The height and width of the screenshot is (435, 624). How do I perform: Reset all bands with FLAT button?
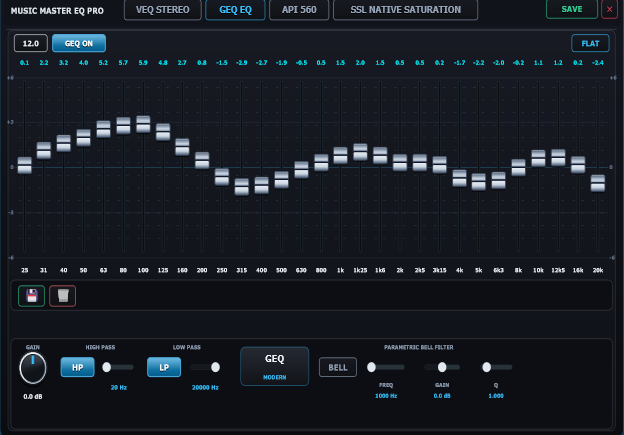point(590,43)
